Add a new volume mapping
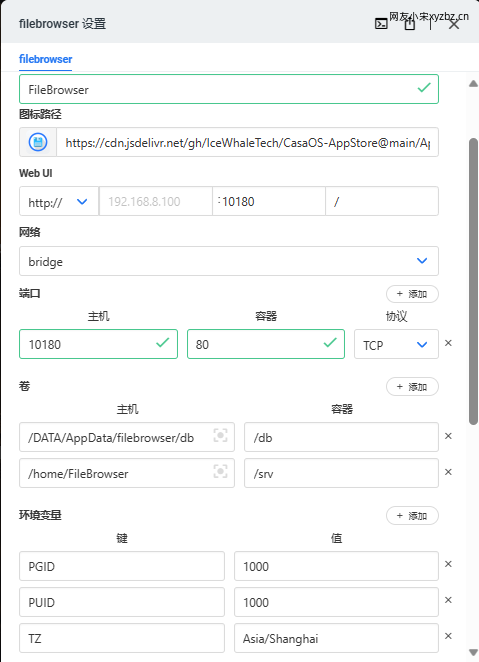The image size is (479, 662). (412, 387)
